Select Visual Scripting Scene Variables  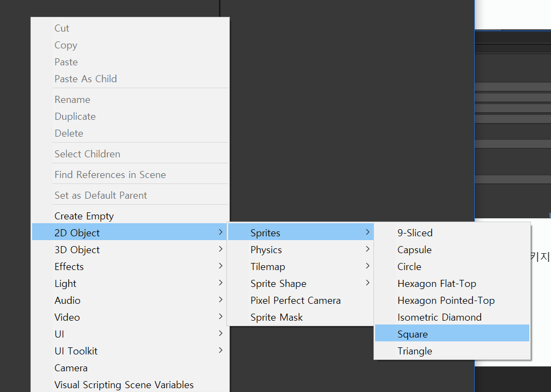124,384
